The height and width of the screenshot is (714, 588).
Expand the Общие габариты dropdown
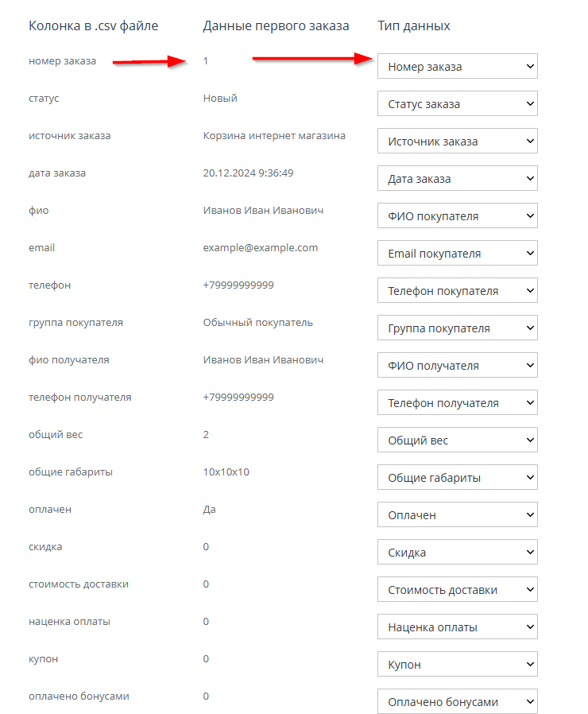(x=457, y=478)
